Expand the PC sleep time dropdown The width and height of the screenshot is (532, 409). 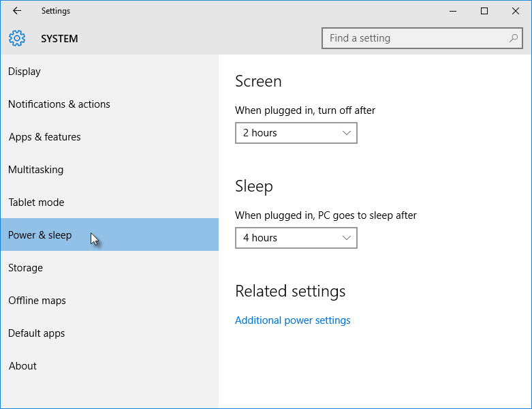tap(296, 238)
